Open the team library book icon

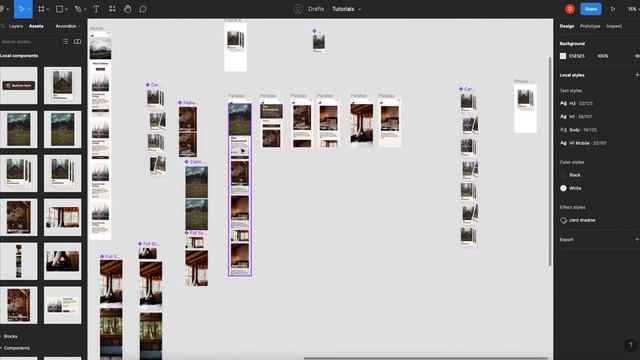tap(78, 42)
